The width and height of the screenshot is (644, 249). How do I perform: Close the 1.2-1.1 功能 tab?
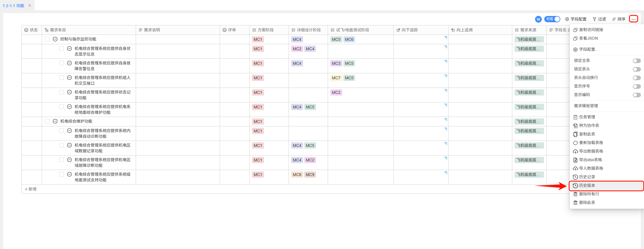[x=30, y=5]
